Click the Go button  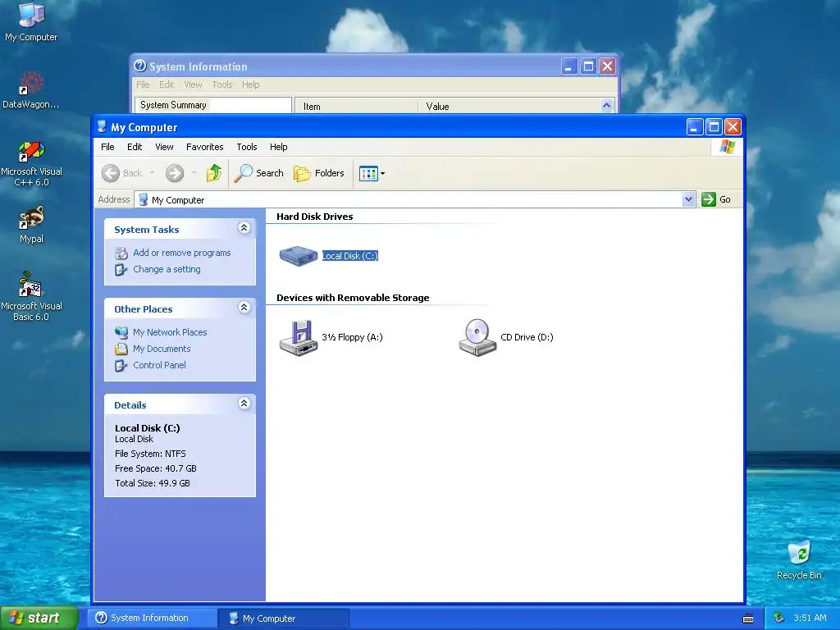click(x=716, y=199)
